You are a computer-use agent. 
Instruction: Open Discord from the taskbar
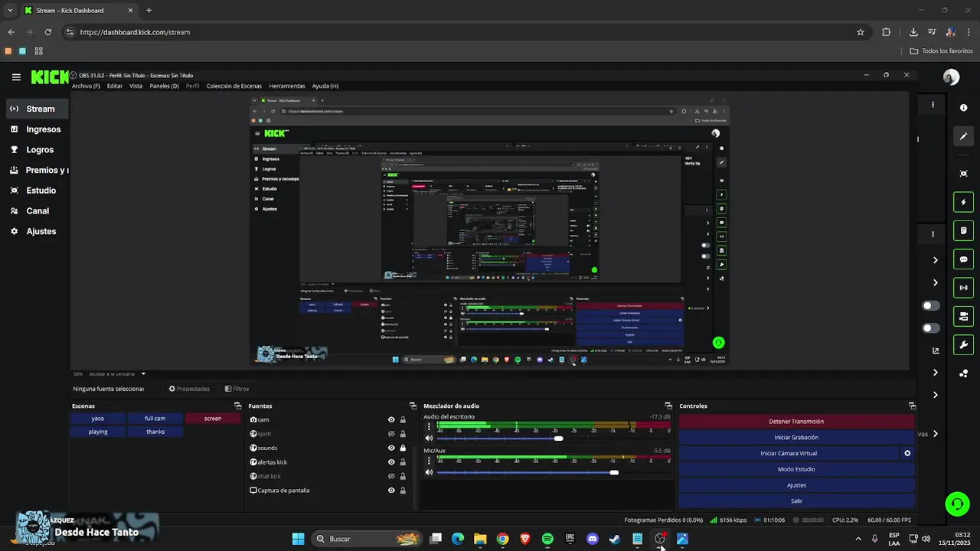coord(592,539)
